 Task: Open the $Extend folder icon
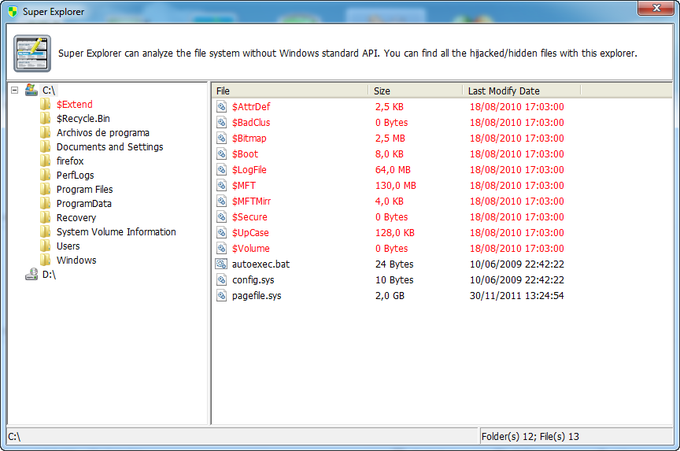pos(45,104)
